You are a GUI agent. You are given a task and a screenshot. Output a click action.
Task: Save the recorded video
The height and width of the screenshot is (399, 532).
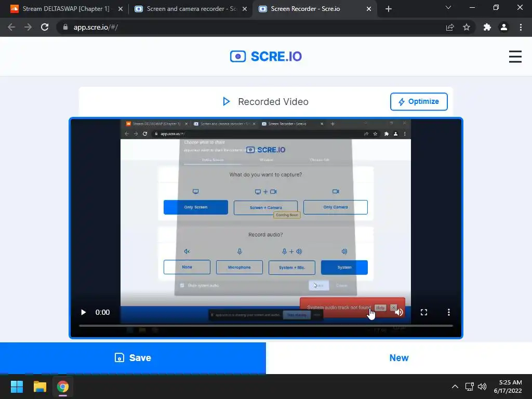click(133, 357)
